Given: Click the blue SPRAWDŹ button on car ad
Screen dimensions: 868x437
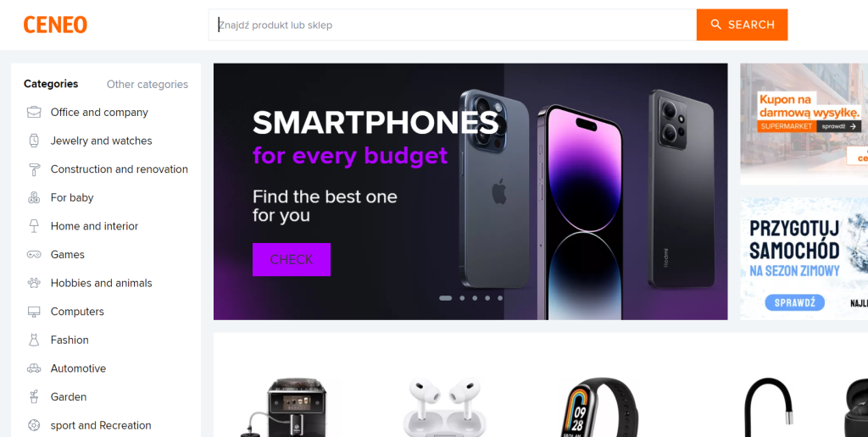Looking at the screenshot, I should [x=794, y=302].
